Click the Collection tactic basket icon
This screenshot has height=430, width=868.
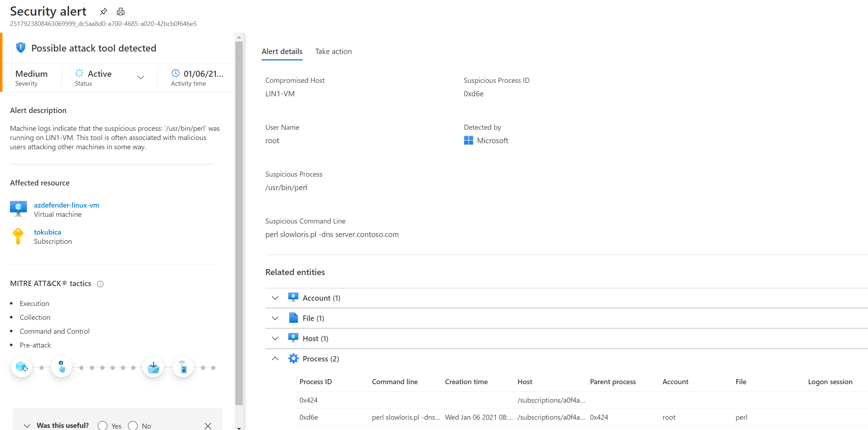click(153, 367)
